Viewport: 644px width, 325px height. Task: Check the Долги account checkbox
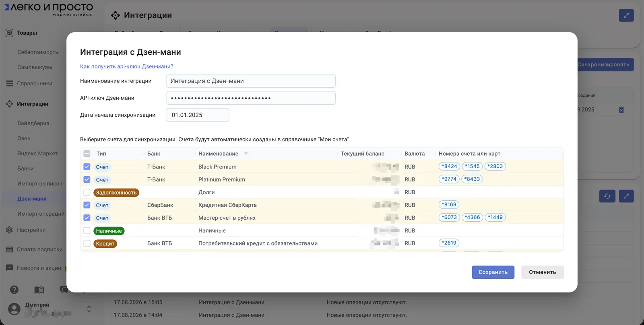click(87, 192)
